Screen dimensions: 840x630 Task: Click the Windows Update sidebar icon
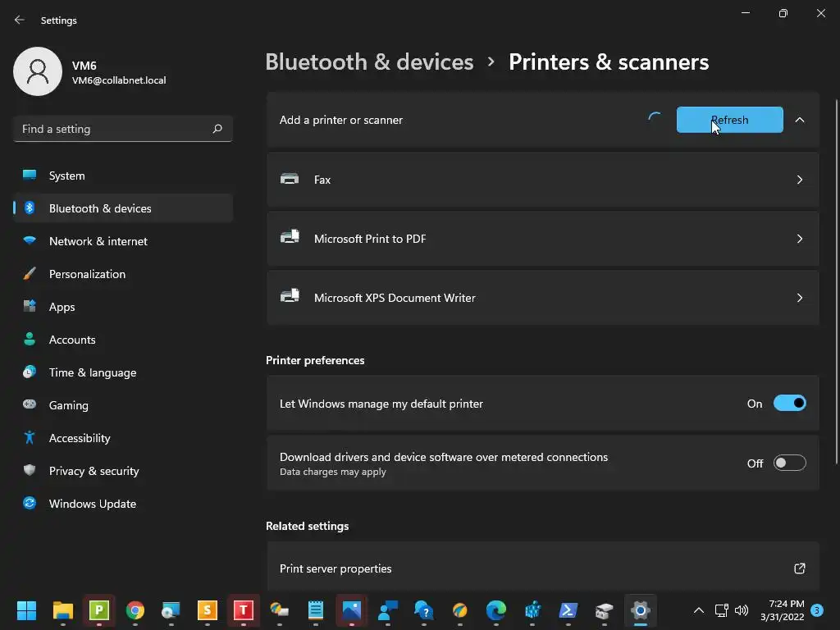coord(30,503)
